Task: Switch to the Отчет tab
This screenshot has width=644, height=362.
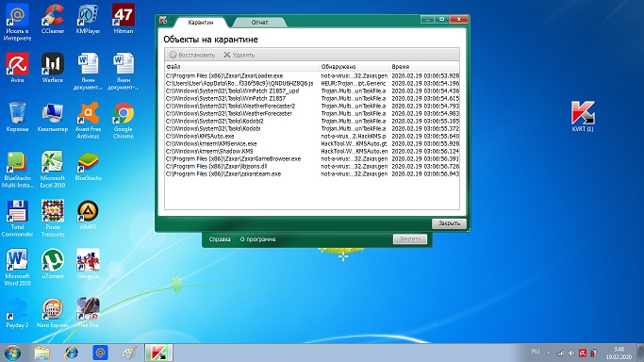Action: tap(259, 23)
